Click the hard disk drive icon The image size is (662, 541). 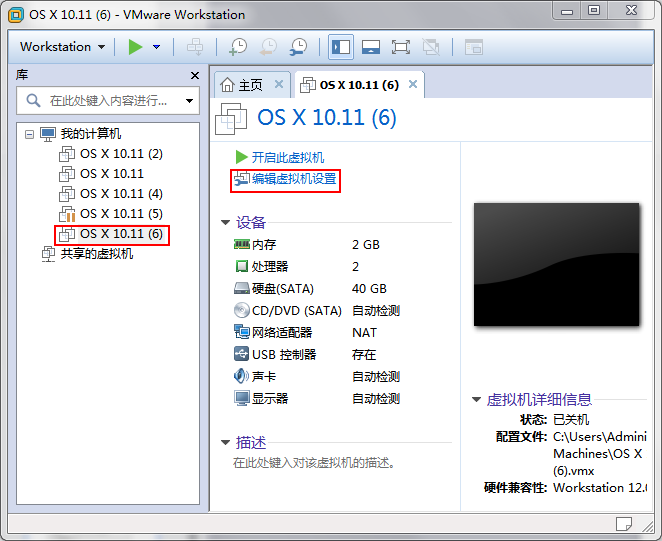coord(242,288)
